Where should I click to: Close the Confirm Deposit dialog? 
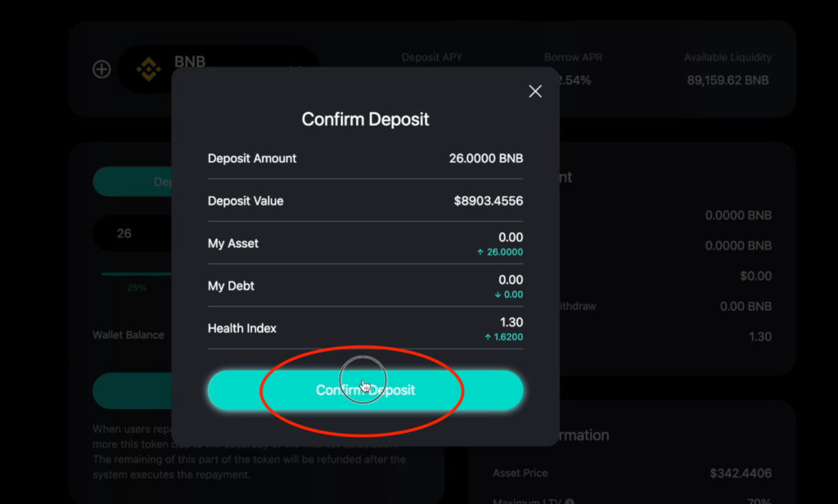[x=535, y=92]
